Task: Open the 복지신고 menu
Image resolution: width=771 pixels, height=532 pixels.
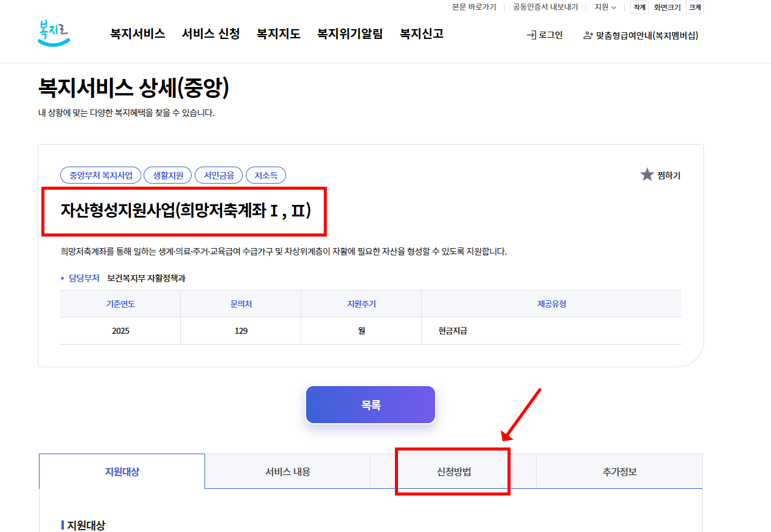Action: click(x=420, y=34)
